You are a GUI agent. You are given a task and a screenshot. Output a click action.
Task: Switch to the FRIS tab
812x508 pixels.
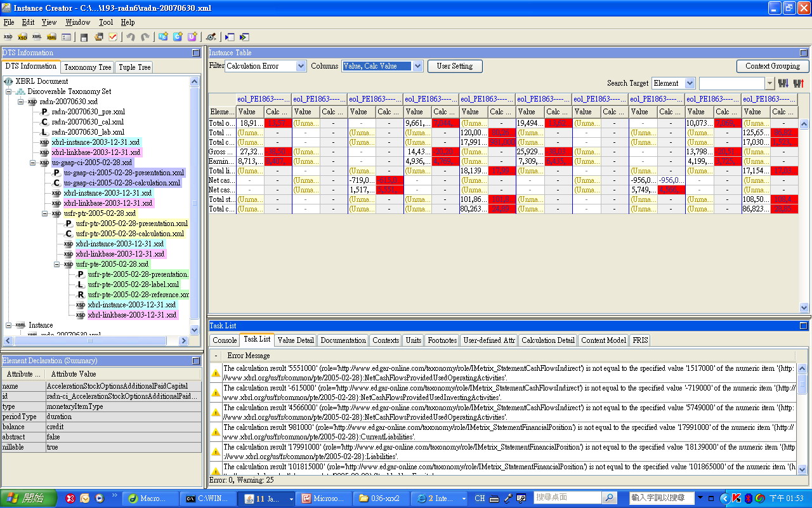click(640, 340)
